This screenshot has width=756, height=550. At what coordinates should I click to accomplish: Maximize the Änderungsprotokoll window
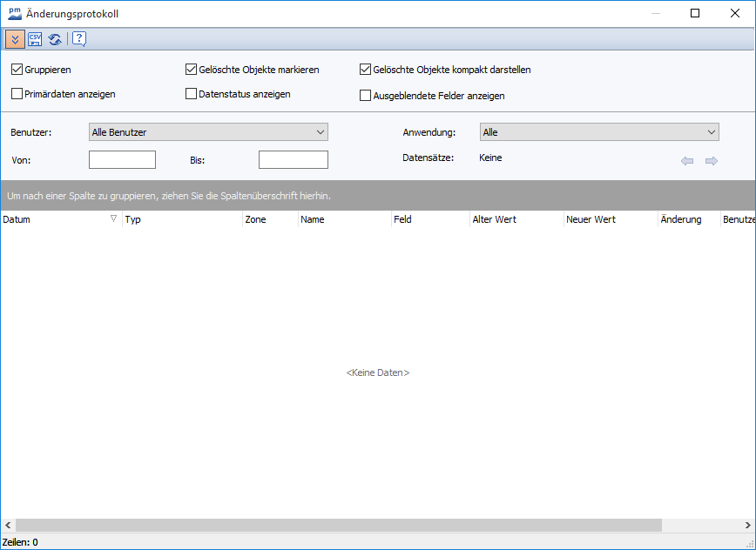pos(695,13)
